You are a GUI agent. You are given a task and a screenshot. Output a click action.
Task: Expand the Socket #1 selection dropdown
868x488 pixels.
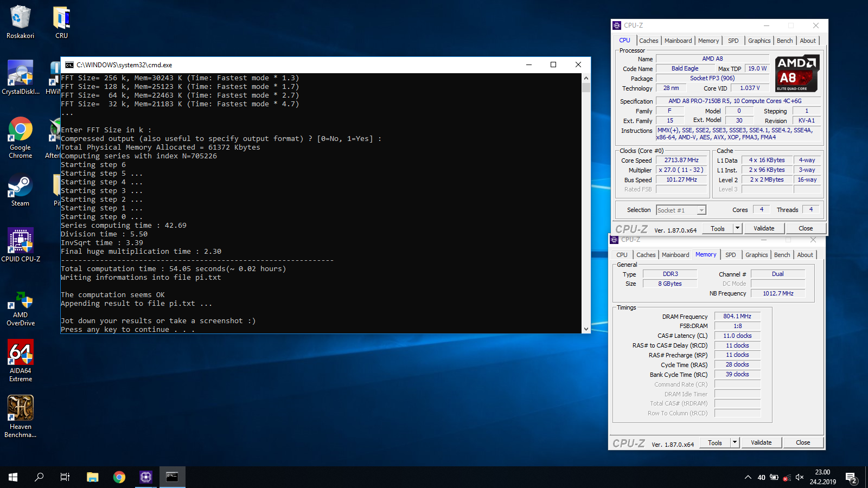[x=701, y=210]
